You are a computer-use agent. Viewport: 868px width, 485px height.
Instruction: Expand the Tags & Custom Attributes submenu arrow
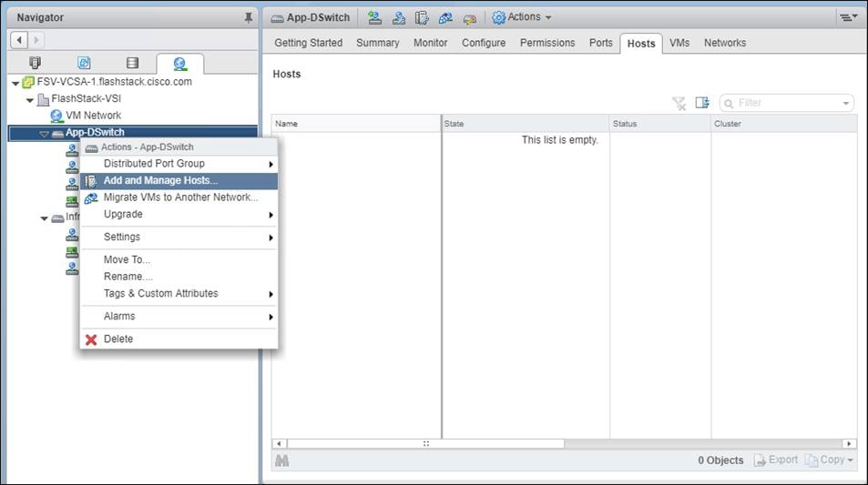pos(271,294)
